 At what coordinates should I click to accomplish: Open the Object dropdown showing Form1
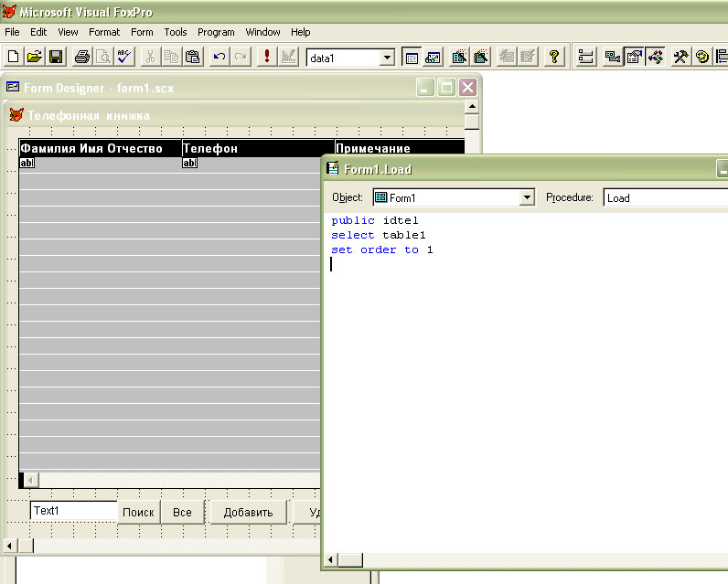527,197
